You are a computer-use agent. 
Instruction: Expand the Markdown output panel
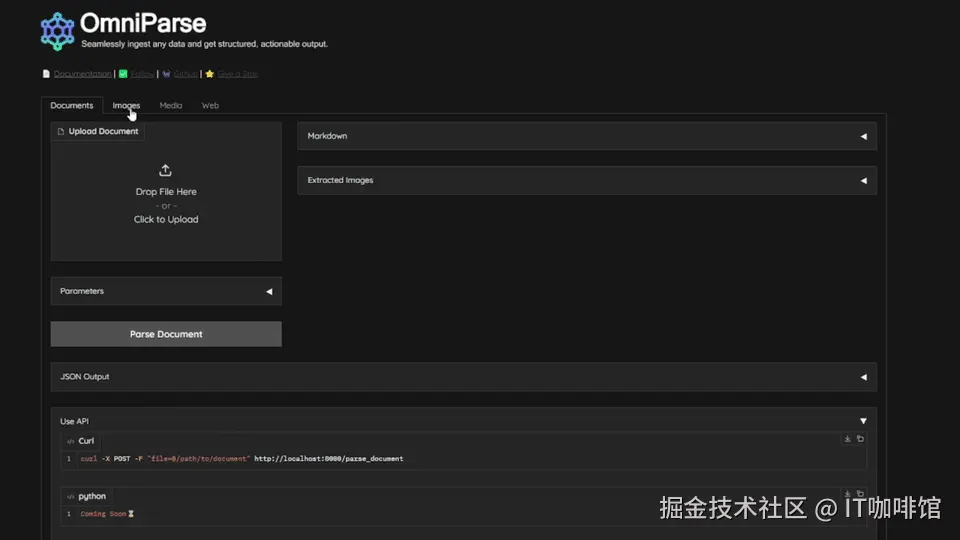click(587, 136)
